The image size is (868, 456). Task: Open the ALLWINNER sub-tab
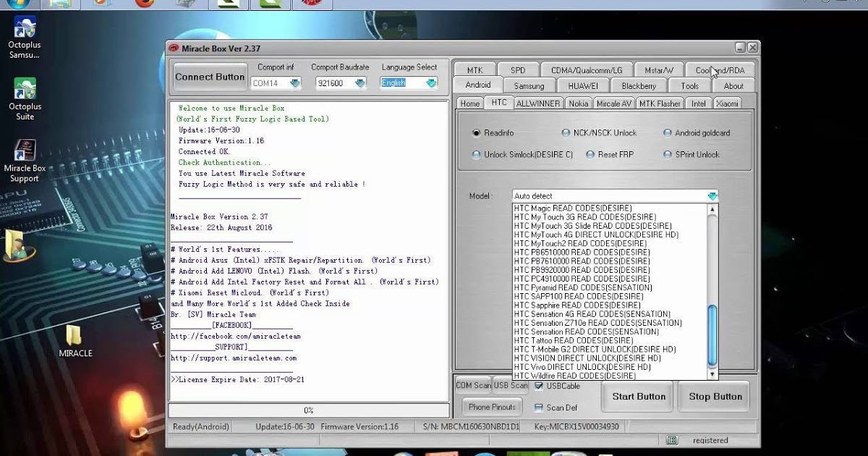click(537, 104)
